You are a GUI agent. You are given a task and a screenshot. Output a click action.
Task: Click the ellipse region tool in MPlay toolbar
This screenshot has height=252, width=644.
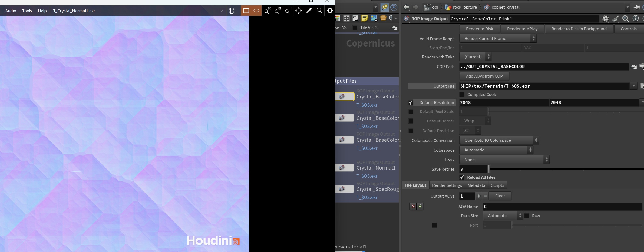(256, 11)
